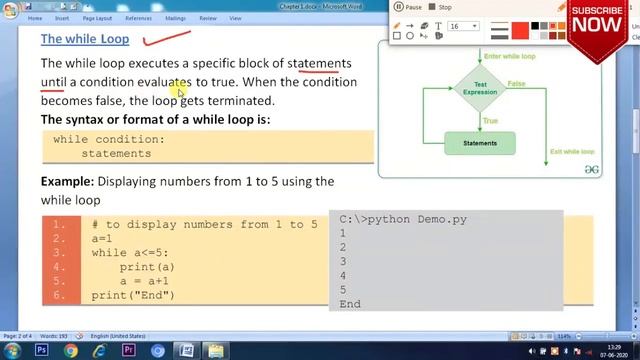Screen dimensions: 640x360
Task: Open File Explorer from the taskbar
Action: pos(216,351)
